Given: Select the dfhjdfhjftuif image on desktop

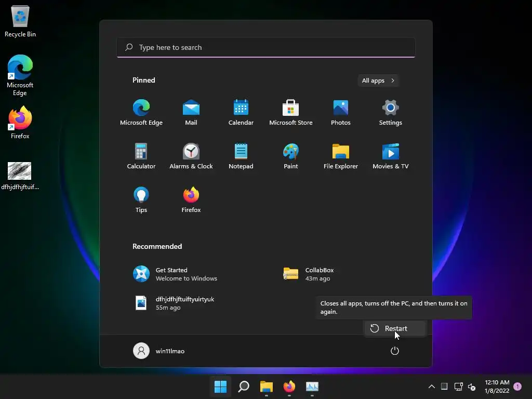Looking at the screenshot, I should [20, 176].
